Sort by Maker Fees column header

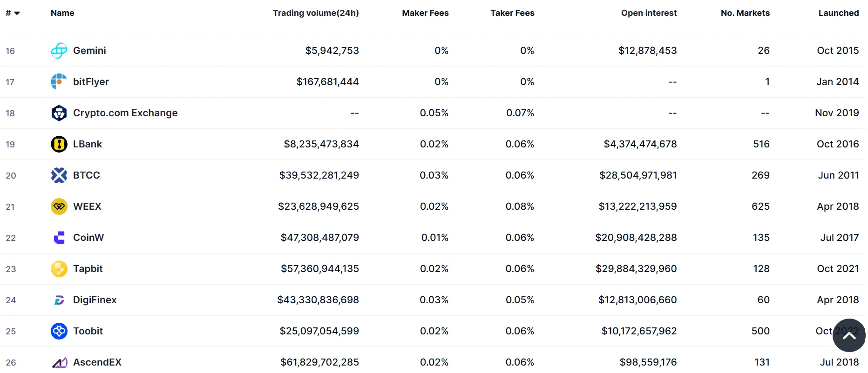click(x=425, y=13)
